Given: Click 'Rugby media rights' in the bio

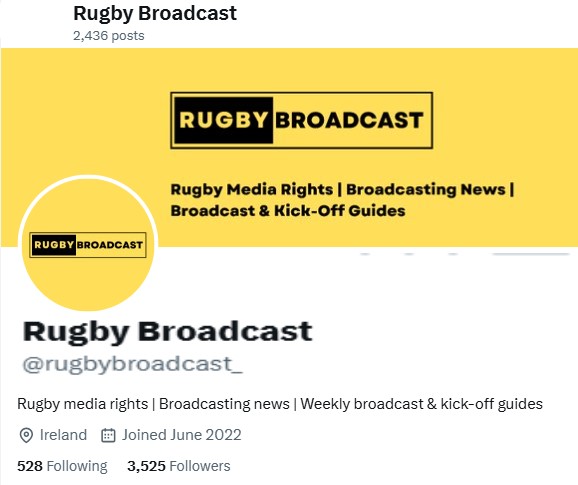Looking at the screenshot, I should [83, 404].
